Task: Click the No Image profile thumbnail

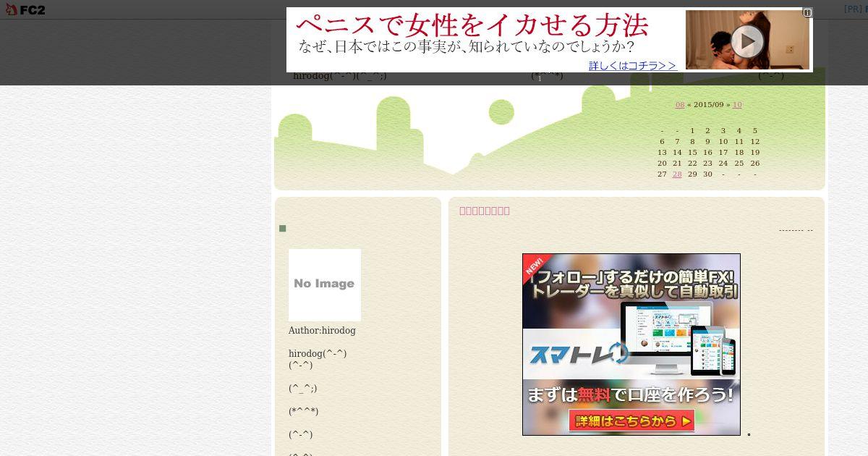Action: 325,285
